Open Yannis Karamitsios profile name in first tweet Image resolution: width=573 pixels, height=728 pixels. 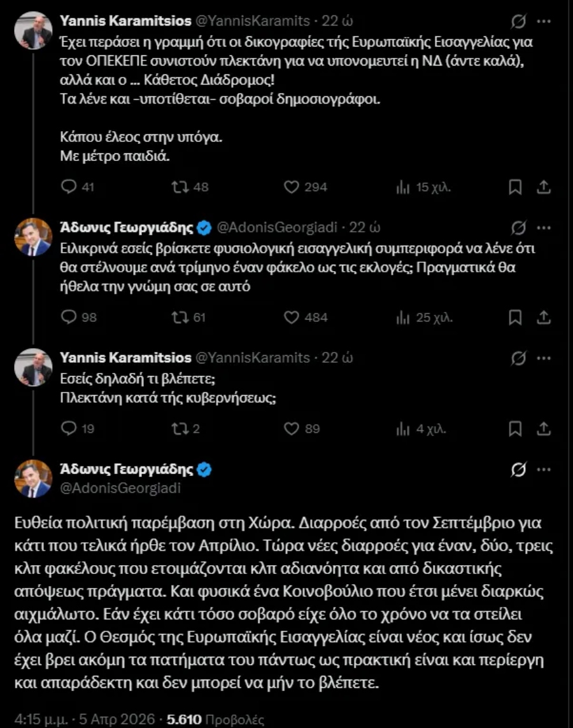pyautogui.click(x=125, y=20)
